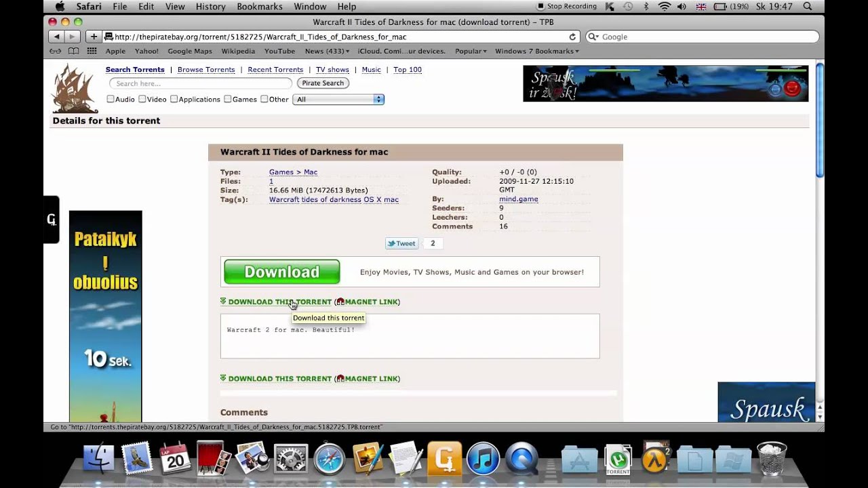Launch iPhoto from the Dock
868x488 pixels.
[368, 459]
